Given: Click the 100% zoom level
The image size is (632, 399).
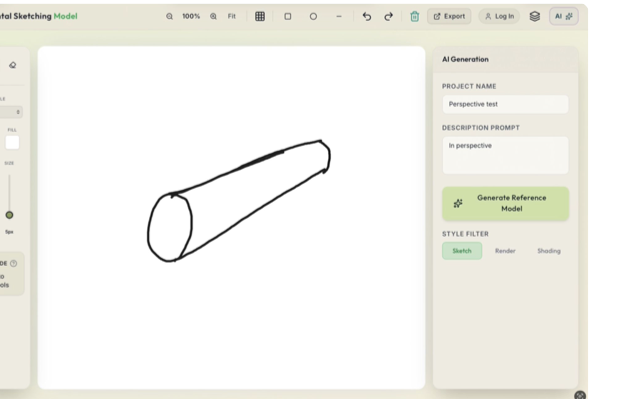Looking at the screenshot, I should click(x=191, y=17).
